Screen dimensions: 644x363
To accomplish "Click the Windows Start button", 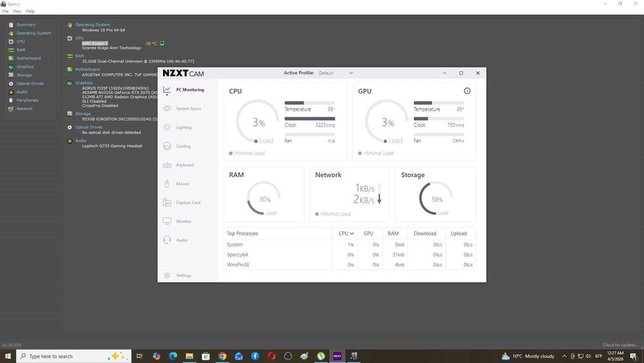I will pyautogui.click(x=8, y=356).
